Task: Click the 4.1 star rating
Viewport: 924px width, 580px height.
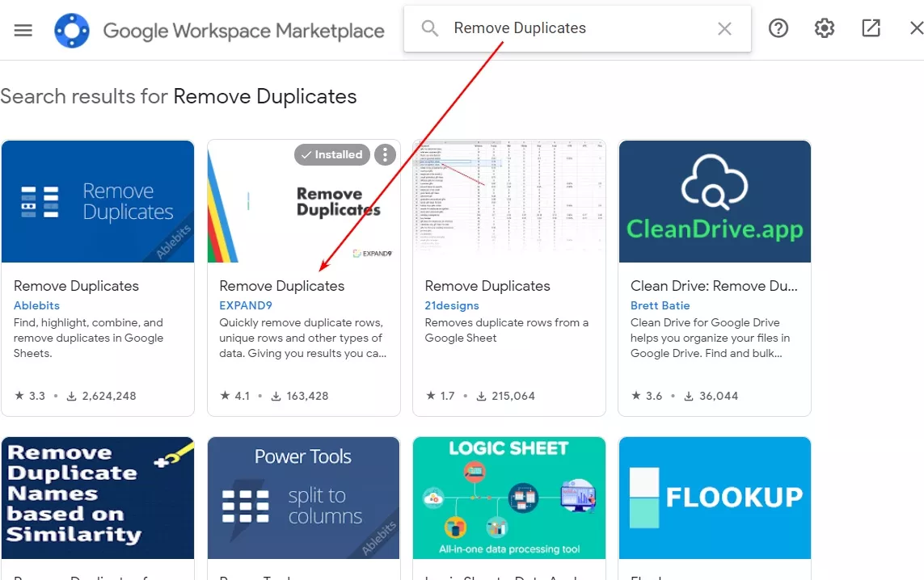Action: 235,396
